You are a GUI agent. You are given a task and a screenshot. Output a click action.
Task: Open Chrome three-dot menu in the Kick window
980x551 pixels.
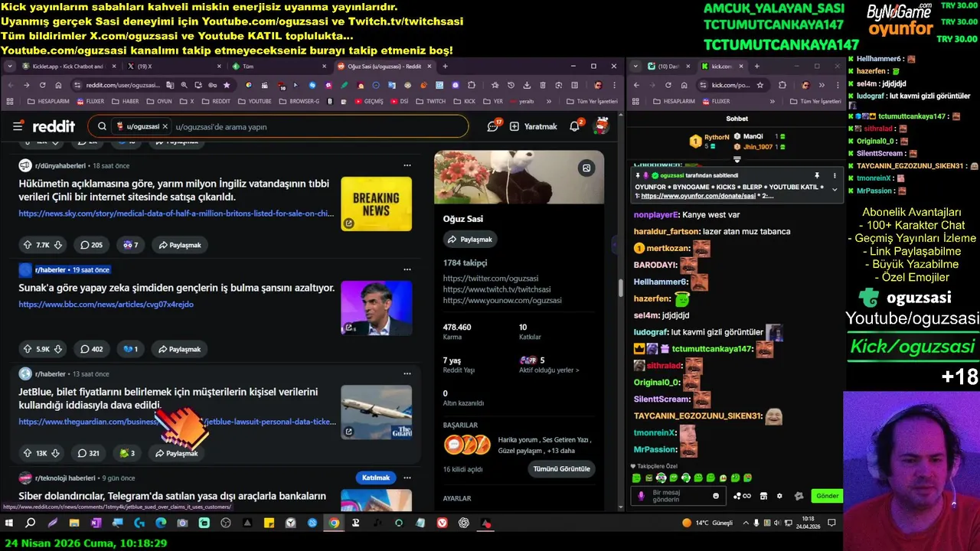(x=839, y=85)
